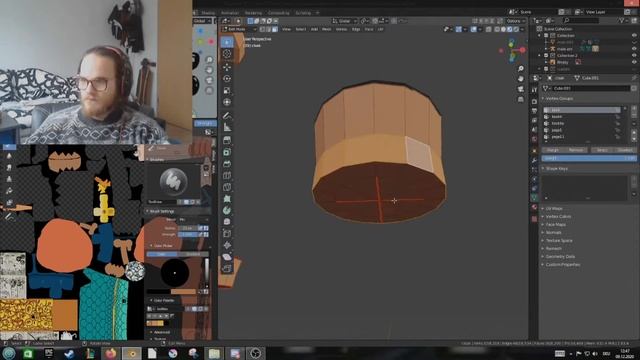Hide the Collection in outliner via eye
Image resolution: width=640 pixels, height=360 pixels.
[x=634, y=36]
